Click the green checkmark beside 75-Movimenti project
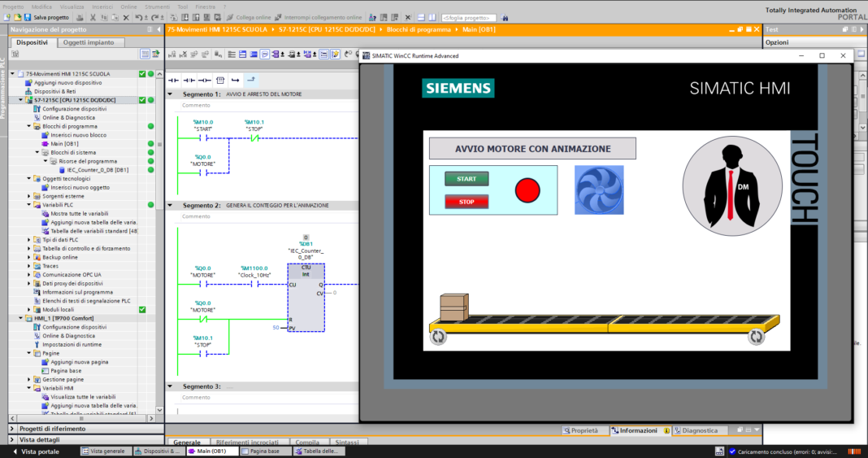Viewport: 868px width, 458px height. point(142,74)
